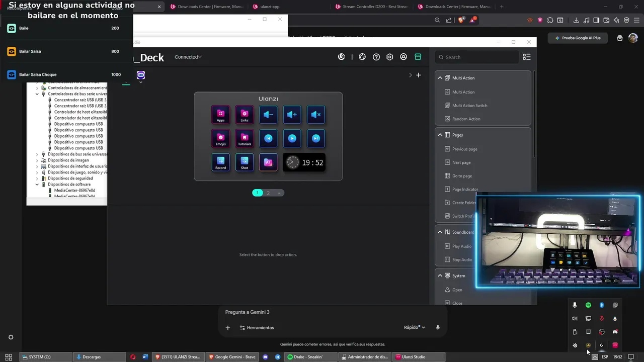Click the Ulanzi logo icon in header
The image size is (644, 362).
coord(342,57)
